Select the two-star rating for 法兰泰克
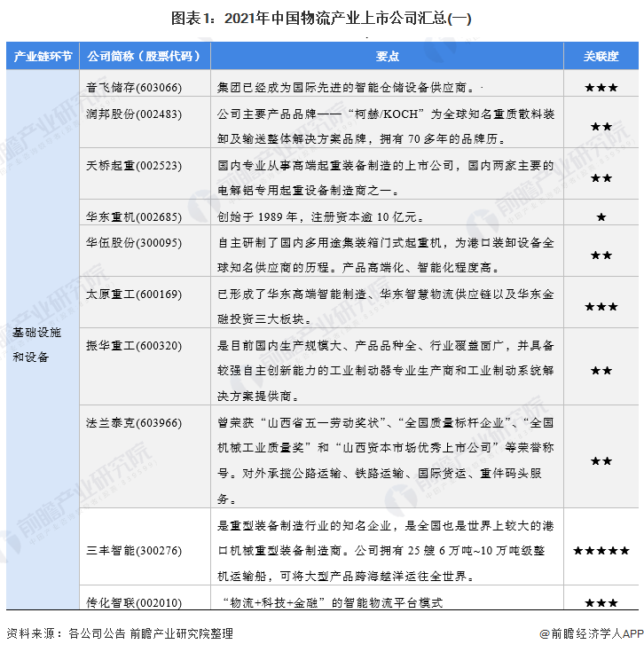The image size is (644, 652). click(x=601, y=460)
